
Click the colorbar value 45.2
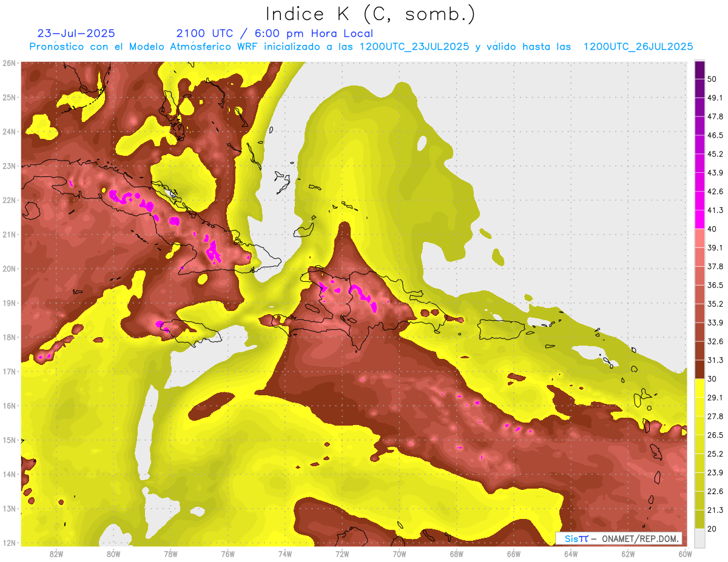pos(715,154)
